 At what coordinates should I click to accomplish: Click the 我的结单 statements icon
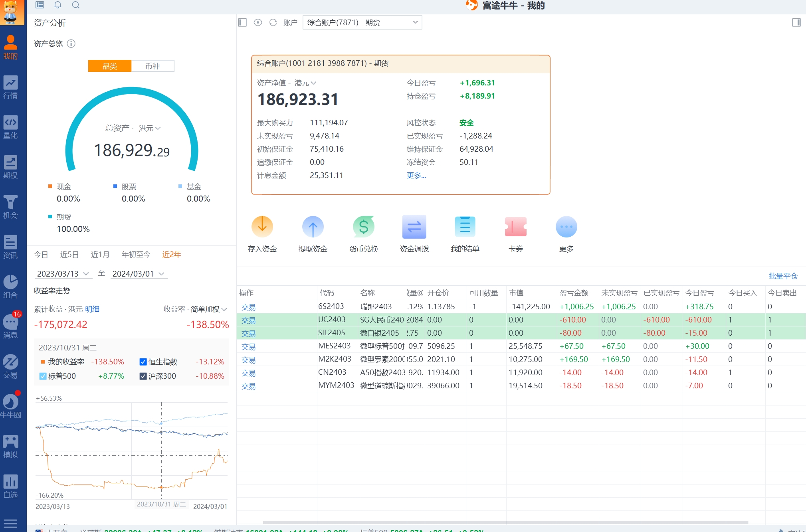[x=465, y=227]
